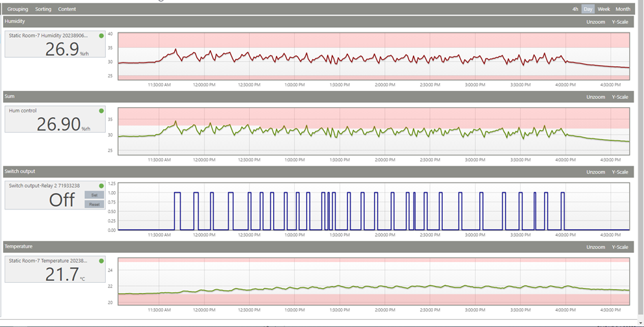Click the humidity line chart plot area
This screenshot has height=327, width=644.
[374, 57]
